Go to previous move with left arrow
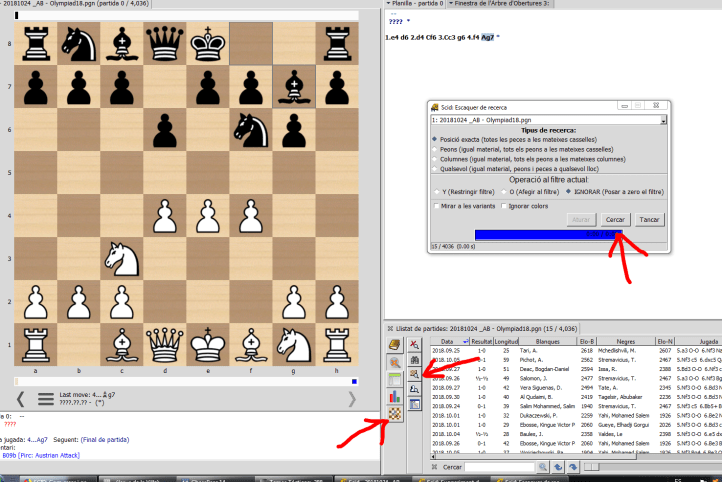Screen dimensions: 722x482 (x=19, y=399)
